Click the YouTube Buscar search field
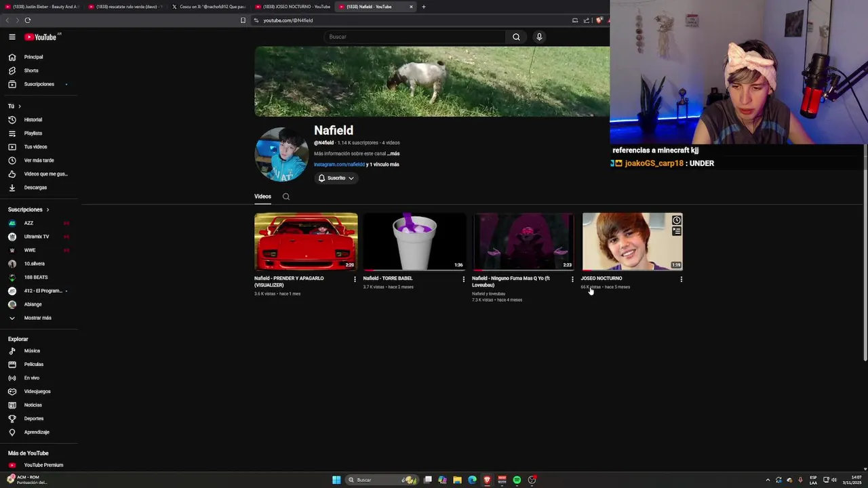This screenshot has height=488, width=868. pyautogui.click(x=414, y=37)
